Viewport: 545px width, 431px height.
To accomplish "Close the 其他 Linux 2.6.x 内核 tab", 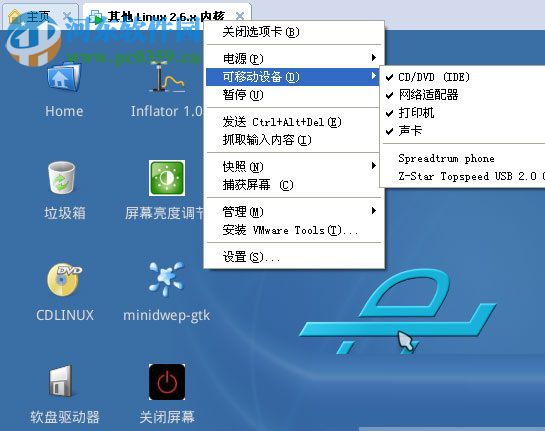I will (239, 16).
